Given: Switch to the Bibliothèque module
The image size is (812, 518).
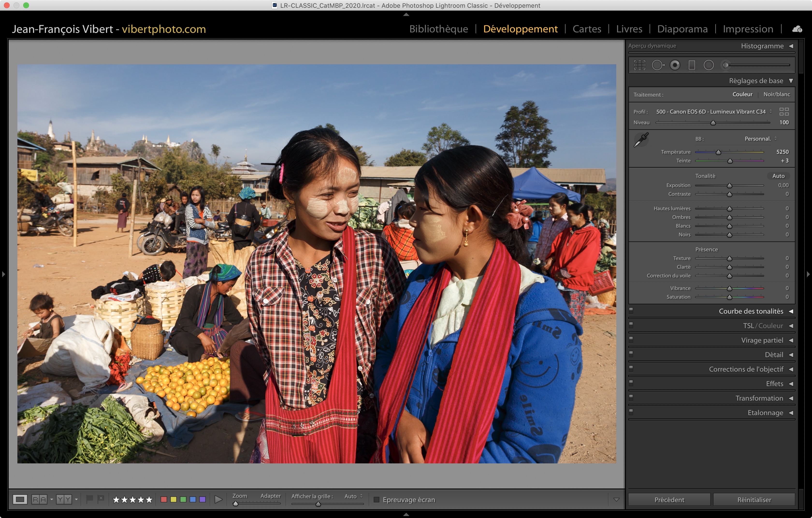Looking at the screenshot, I should pyautogui.click(x=438, y=29).
